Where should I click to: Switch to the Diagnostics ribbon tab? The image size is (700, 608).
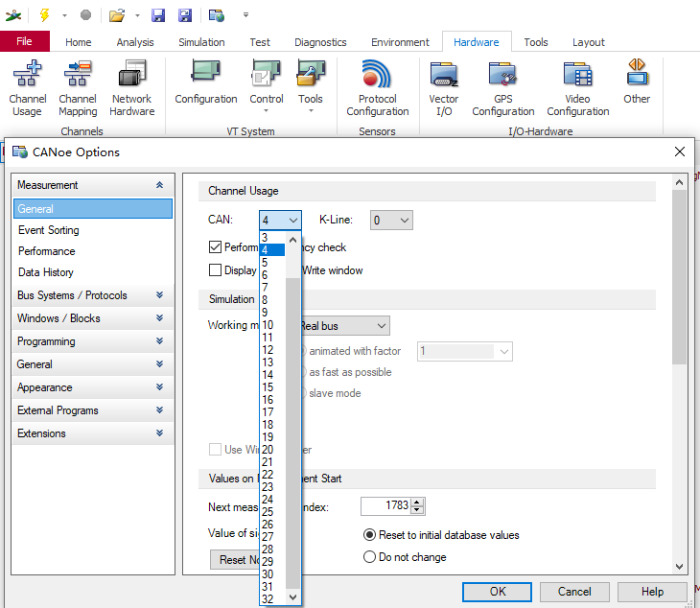(320, 42)
